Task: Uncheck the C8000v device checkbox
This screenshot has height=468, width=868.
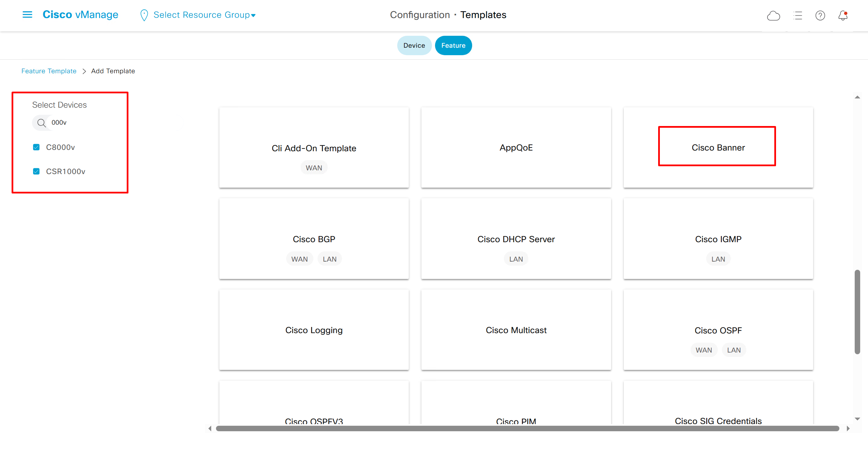Action: 36,147
